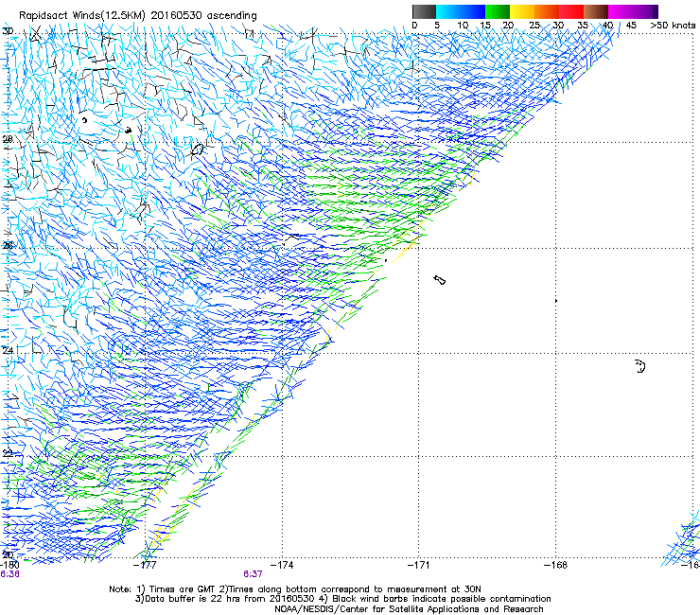
Task: Click the "-174" longitude label
Action: point(282,565)
